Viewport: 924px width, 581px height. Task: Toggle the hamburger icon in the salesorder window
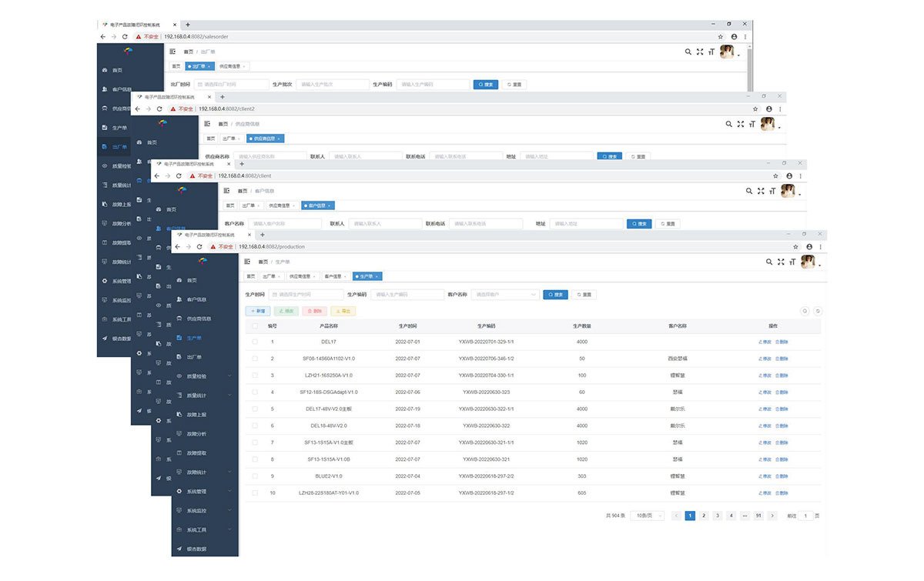tap(172, 52)
